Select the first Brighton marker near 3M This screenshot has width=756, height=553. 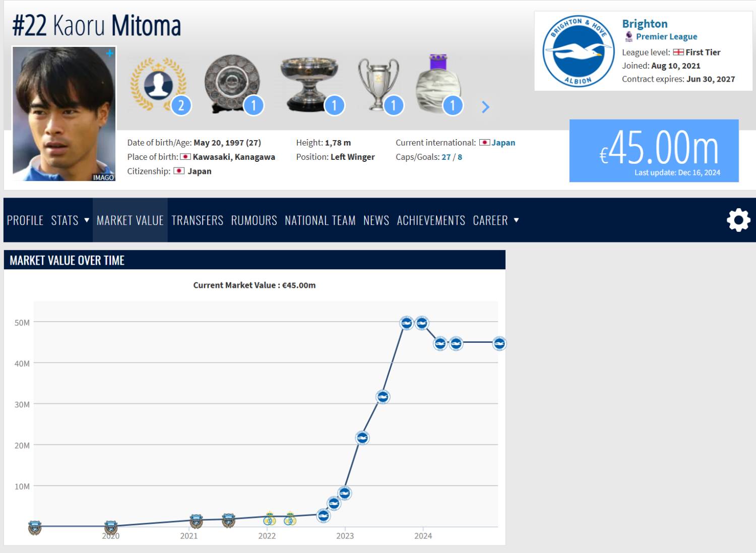(x=323, y=515)
